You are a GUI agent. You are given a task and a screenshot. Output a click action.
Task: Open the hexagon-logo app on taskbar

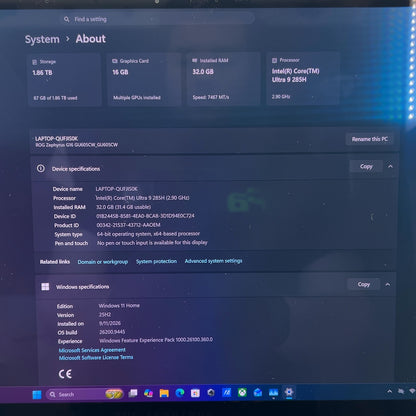tap(211, 393)
